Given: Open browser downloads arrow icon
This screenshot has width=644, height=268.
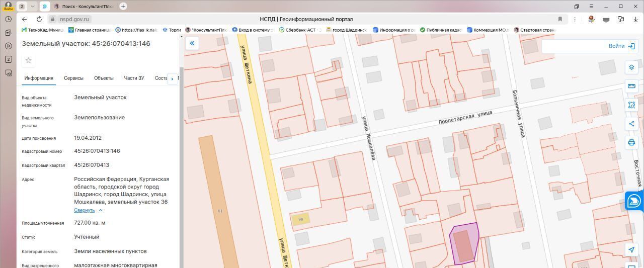Looking at the screenshot, I should [636, 19].
